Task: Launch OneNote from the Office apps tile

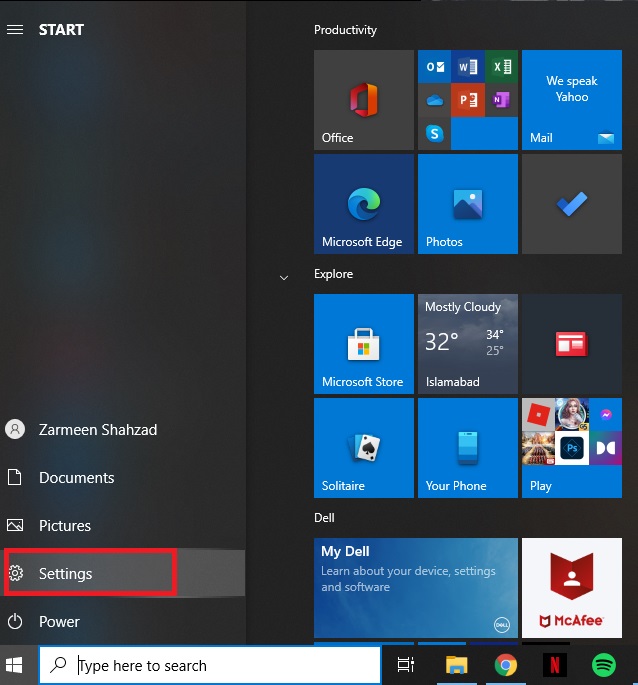Action: [x=502, y=100]
